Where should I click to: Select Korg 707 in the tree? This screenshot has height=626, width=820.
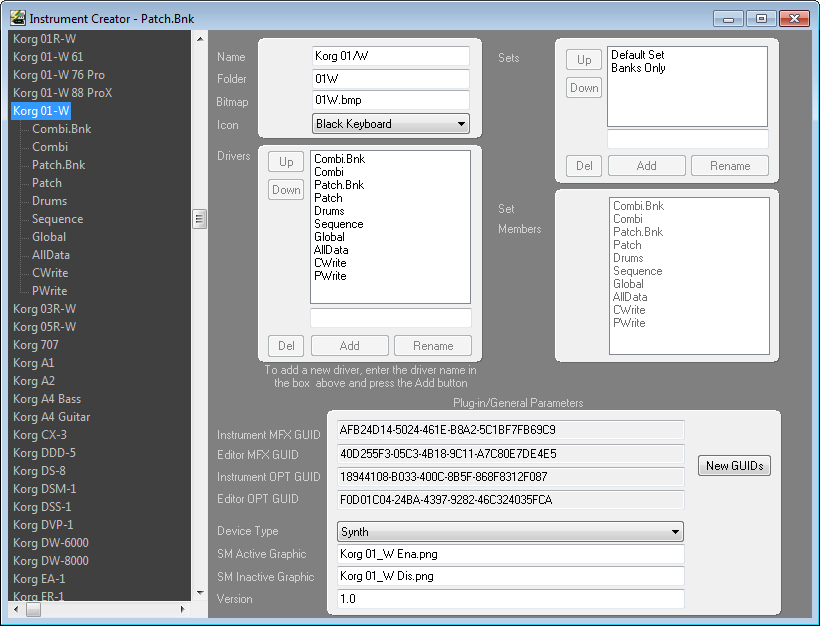point(36,345)
